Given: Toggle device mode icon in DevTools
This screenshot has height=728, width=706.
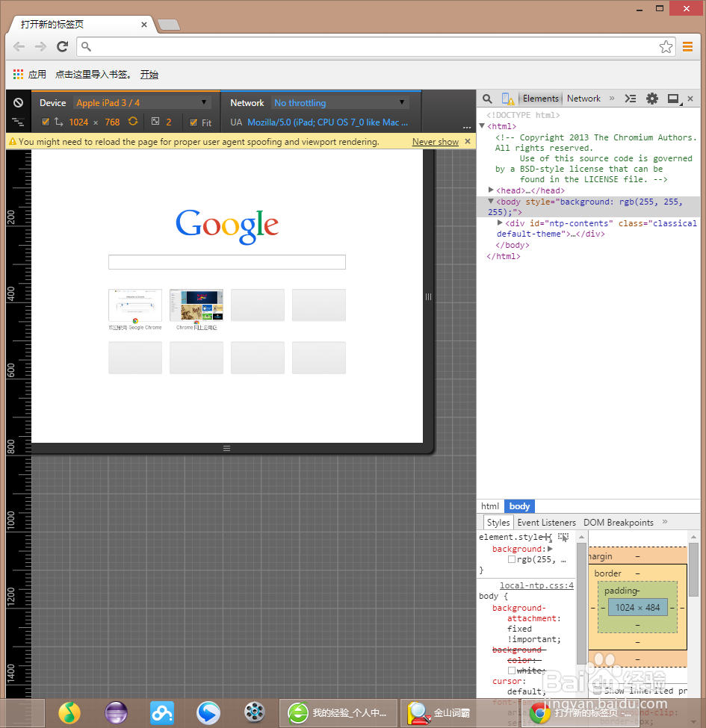Looking at the screenshot, I should 507,99.
